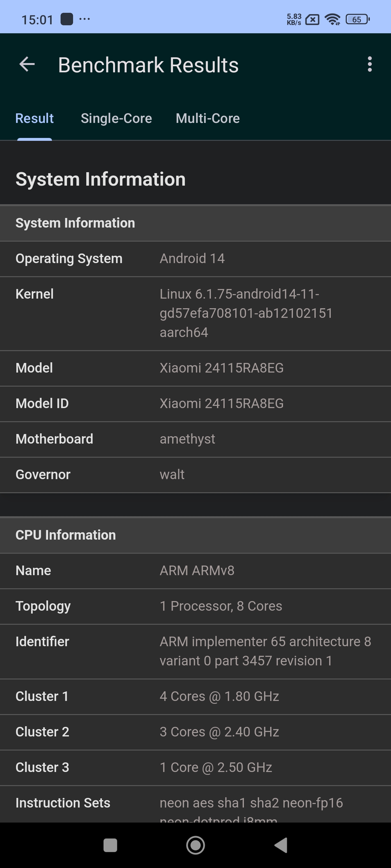Tap the back arrow icon

pyautogui.click(x=27, y=64)
